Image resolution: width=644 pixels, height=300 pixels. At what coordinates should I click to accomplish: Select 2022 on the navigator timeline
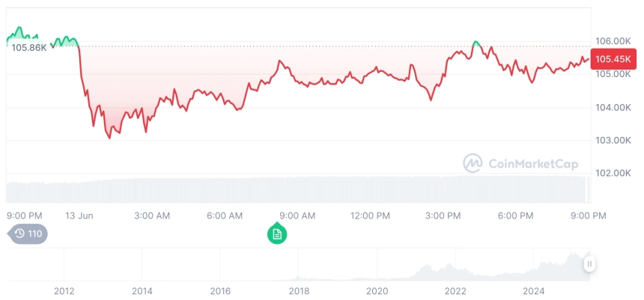[x=455, y=290]
